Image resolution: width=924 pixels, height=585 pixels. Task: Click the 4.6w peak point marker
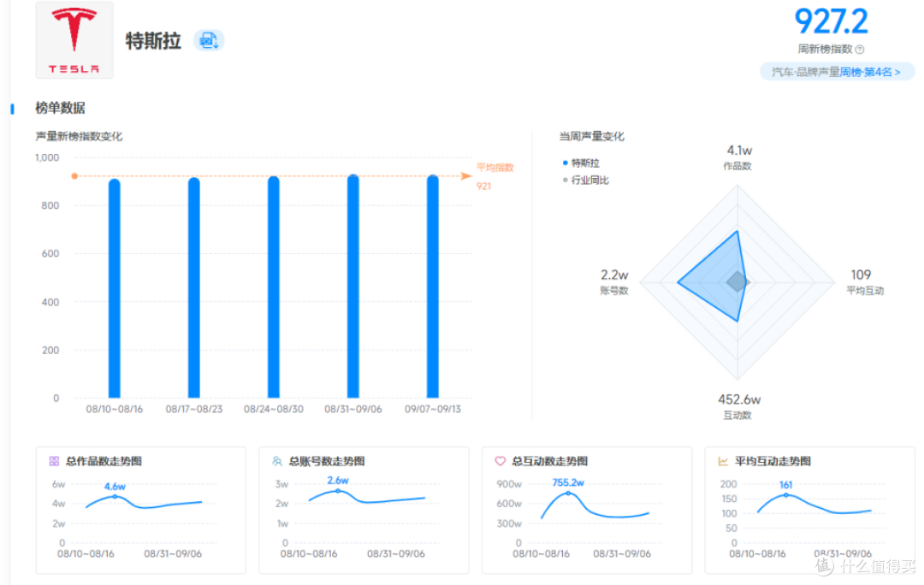pos(115,497)
